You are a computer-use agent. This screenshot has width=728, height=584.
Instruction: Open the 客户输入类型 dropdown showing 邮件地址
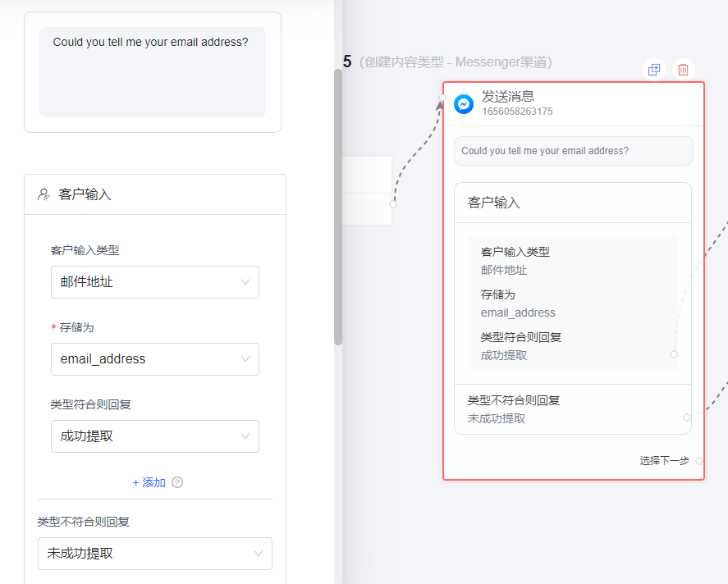(155, 282)
